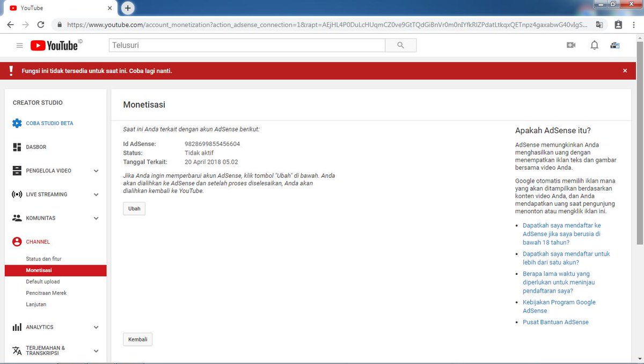The width and height of the screenshot is (644, 364).
Task: Click the Dasbor dashboard icon
Action: [17, 147]
